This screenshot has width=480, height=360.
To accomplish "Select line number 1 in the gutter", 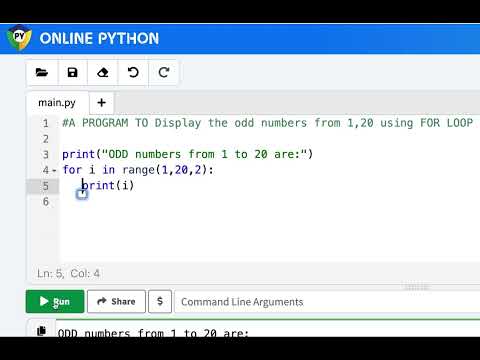I will point(46,123).
